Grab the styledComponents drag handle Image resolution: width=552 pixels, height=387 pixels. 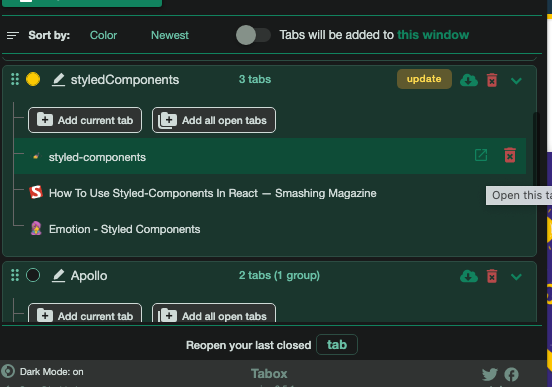tap(15, 79)
